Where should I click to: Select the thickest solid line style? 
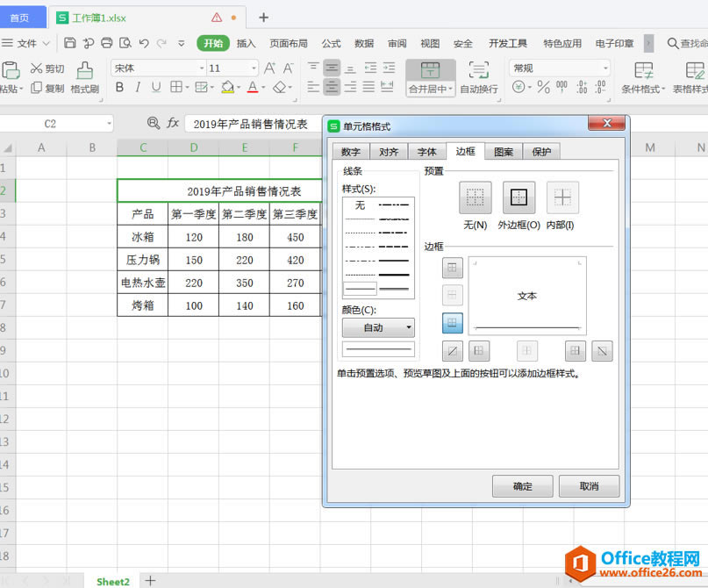tap(394, 275)
